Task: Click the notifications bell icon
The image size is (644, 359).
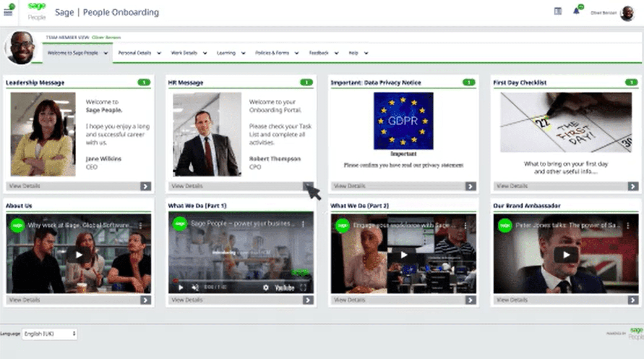Action: [x=576, y=11]
